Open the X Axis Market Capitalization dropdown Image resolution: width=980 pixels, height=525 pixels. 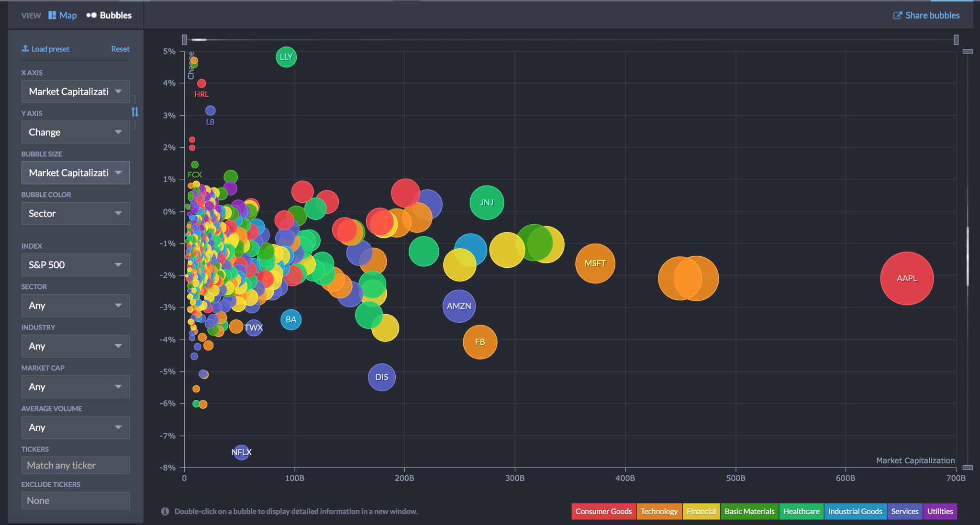75,91
